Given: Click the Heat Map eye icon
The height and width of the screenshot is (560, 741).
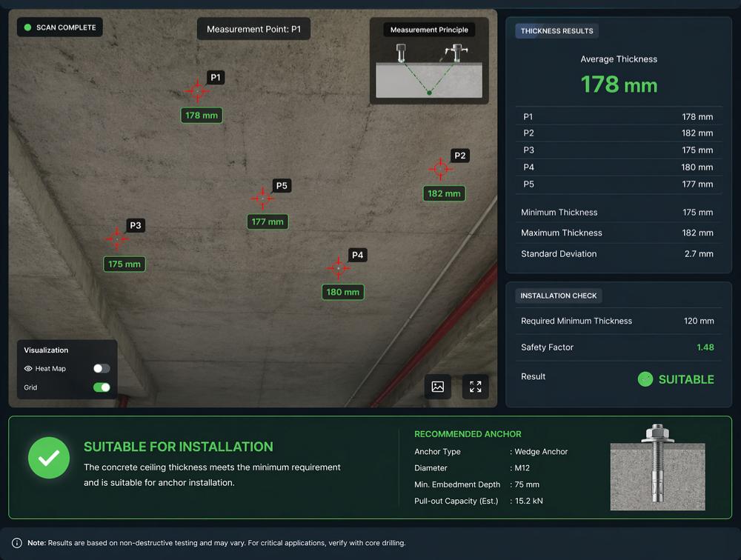Looking at the screenshot, I should (x=28, y=369).
